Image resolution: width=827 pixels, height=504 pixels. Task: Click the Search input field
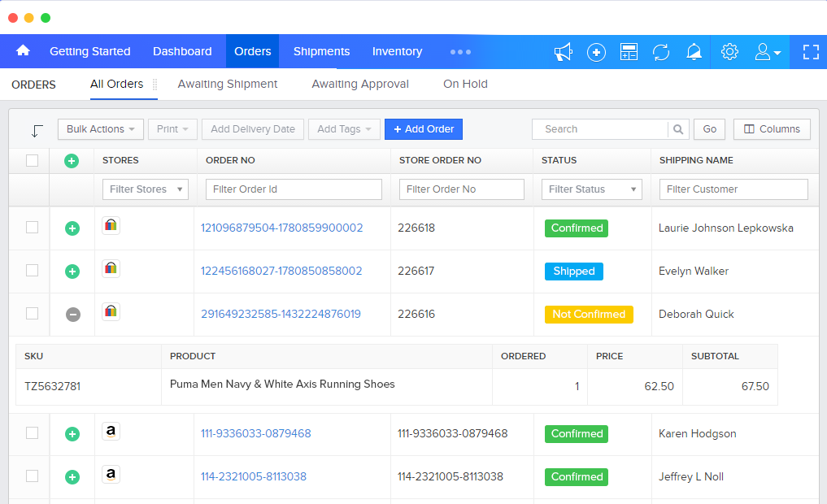(x=599, y=129)
